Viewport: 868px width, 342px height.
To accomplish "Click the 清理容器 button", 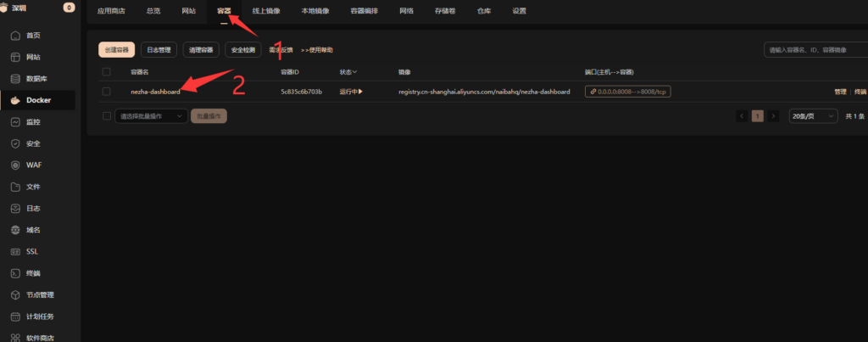I will [x=201, y=50].
